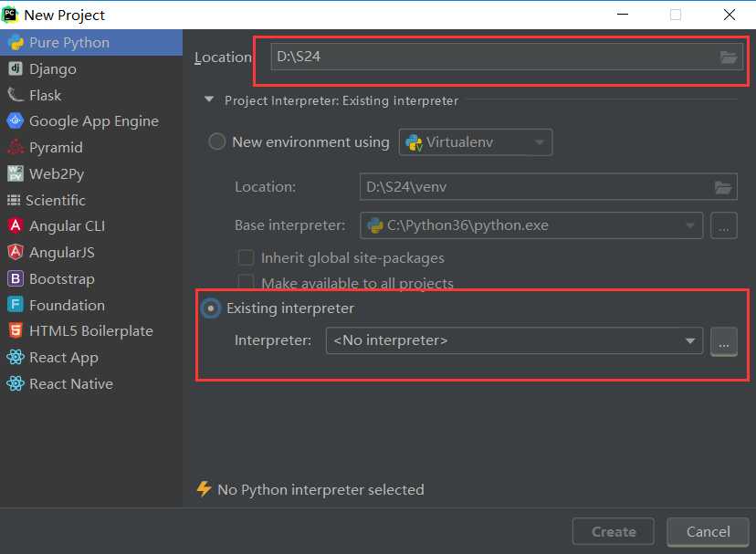This screenshot has width=756, height=554.
Task: Pick the Flask project type
Action: click(x=91, y=95)
